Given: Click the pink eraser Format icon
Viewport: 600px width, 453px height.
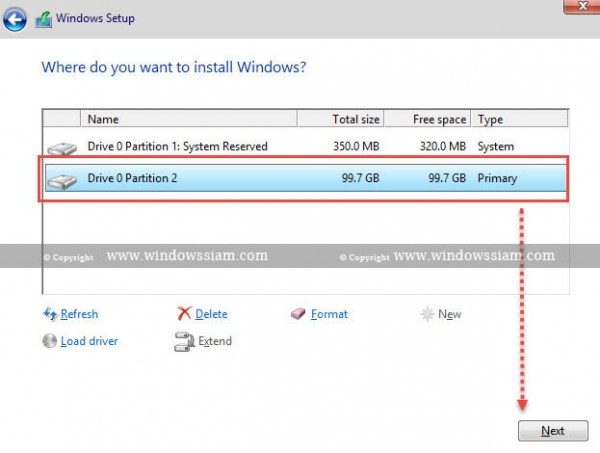Looking at the screenshot, I should [298, 314].
